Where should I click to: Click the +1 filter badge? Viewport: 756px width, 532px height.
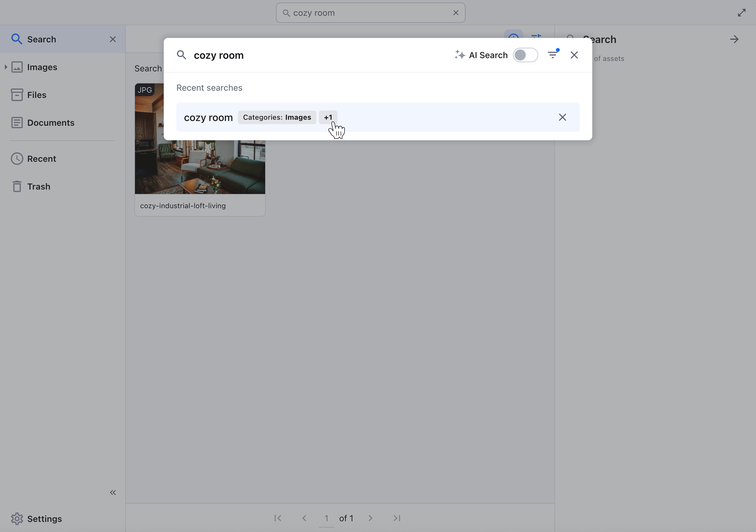click(328, 117)
